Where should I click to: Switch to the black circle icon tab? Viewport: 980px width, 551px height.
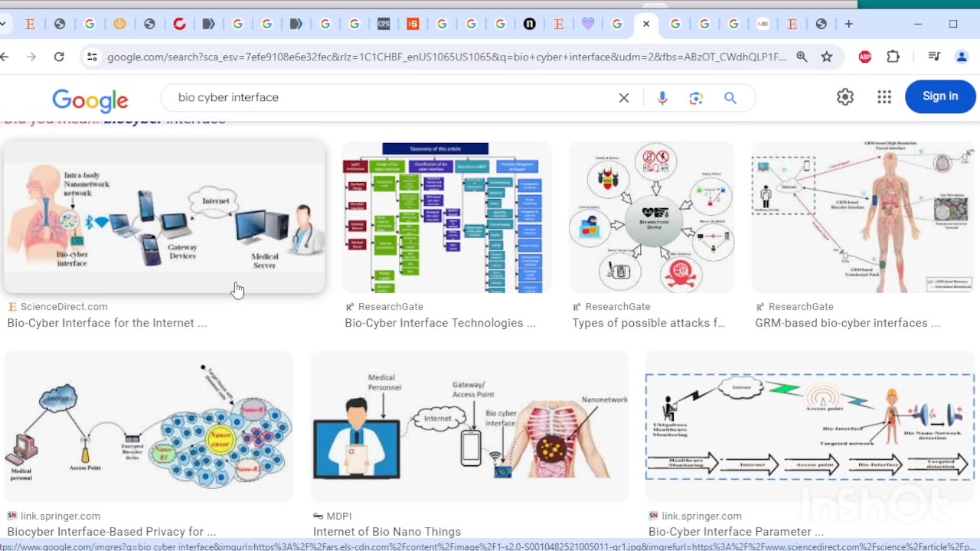pyautogui.click(x=529, y=24)
